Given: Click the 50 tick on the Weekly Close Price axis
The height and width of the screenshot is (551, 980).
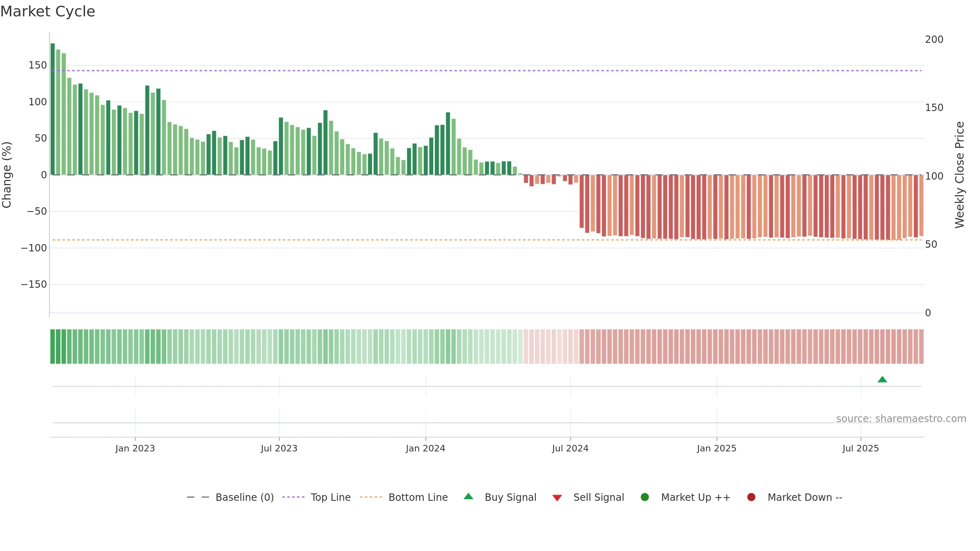Looking at the screenshot, I should 931,244.
